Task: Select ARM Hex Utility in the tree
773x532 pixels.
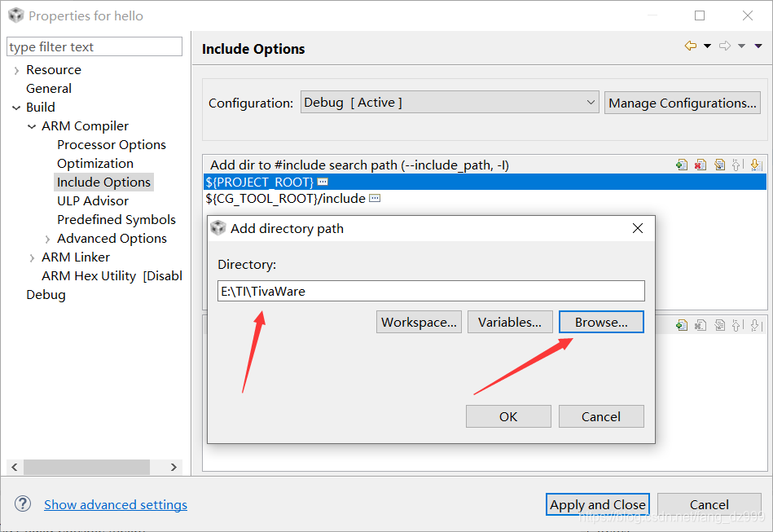Action: click(112, 275)
